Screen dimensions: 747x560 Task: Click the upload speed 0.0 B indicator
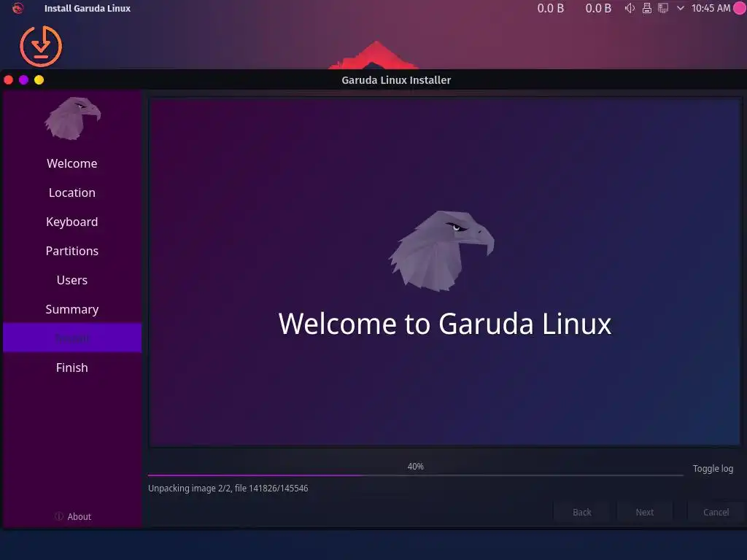pos(550,8)
